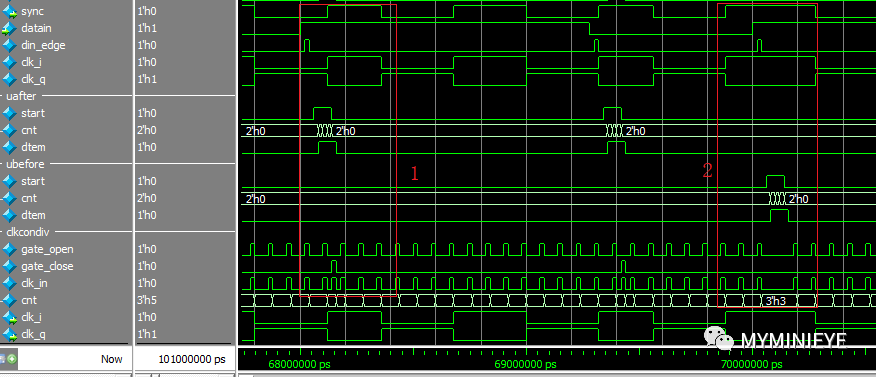Click the clk_in signal's diamond icon
Image resolution: width=876 pixels, height=377 pixels.
coord(9,284)
